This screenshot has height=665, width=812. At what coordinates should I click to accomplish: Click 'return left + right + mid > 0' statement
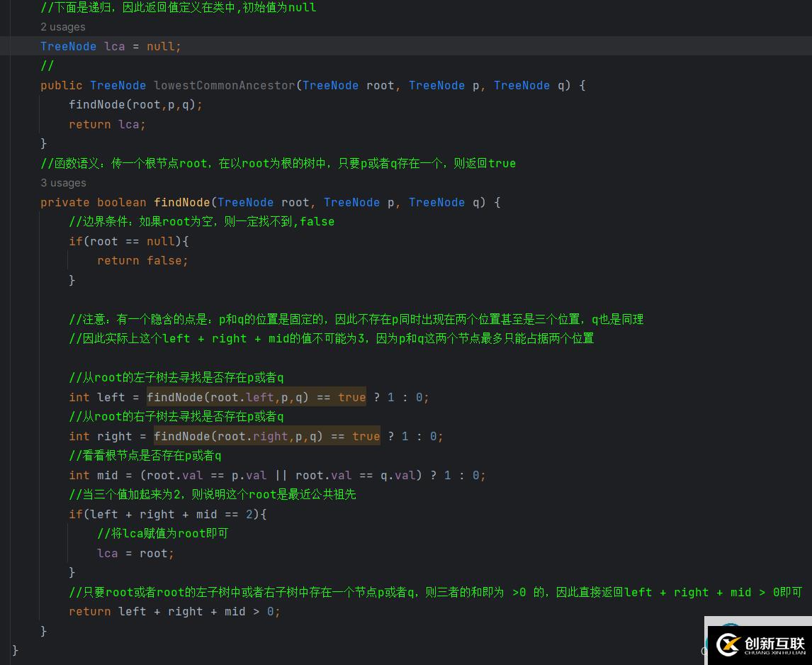point(174,611)
